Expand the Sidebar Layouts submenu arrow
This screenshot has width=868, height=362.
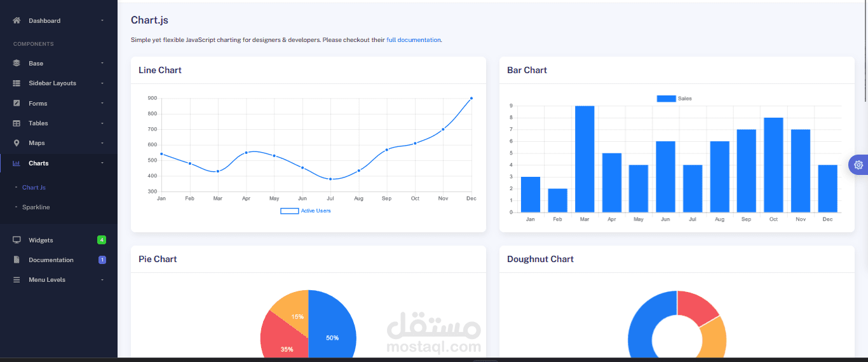(102, 83)
